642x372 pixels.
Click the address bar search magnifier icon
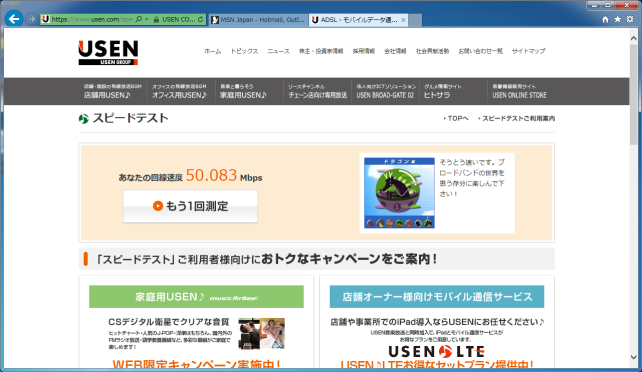pyautogui.click(x=138, y=19)
